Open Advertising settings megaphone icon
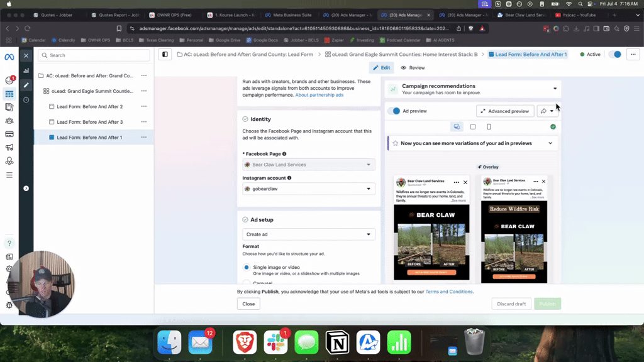Image resolution: width=644 pixels, height=362 pixels. [9, 147]
